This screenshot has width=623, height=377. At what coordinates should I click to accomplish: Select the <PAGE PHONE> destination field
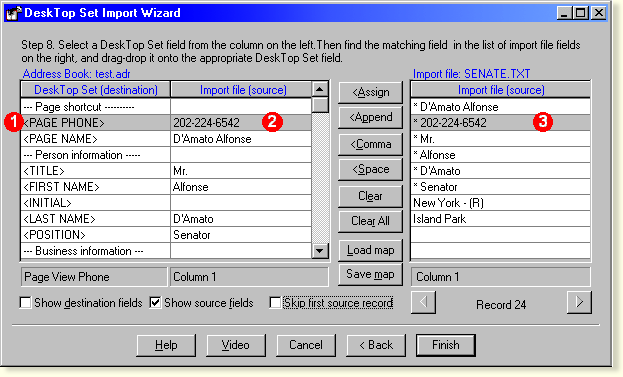[95, 123]
